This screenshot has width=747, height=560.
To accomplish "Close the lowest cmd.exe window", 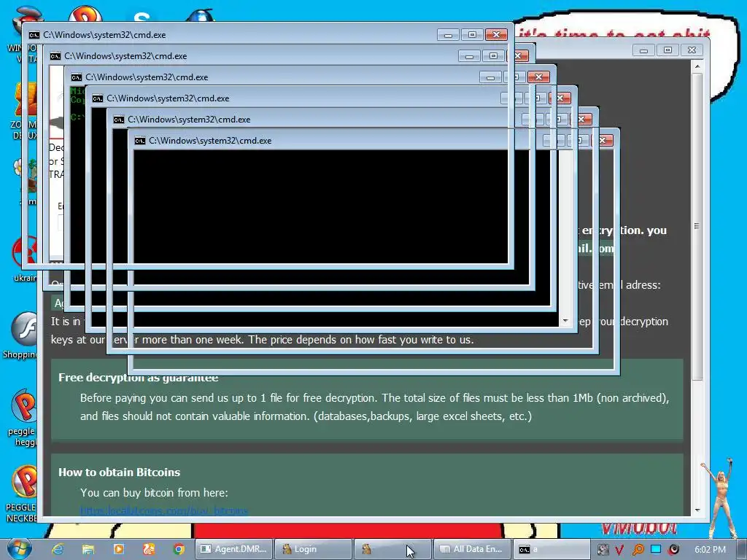I will coord(603,141).
